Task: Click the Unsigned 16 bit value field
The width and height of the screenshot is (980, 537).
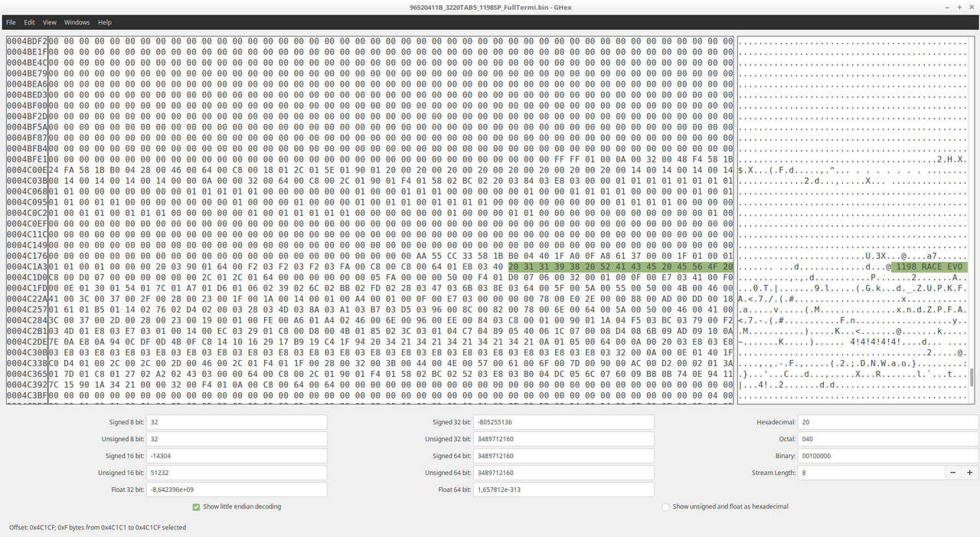Action: 237,473
